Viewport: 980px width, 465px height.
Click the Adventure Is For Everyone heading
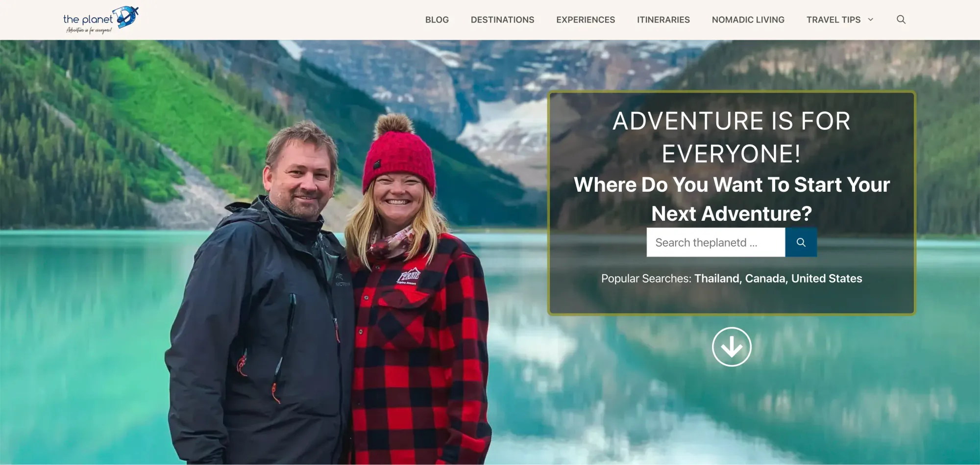732,137
